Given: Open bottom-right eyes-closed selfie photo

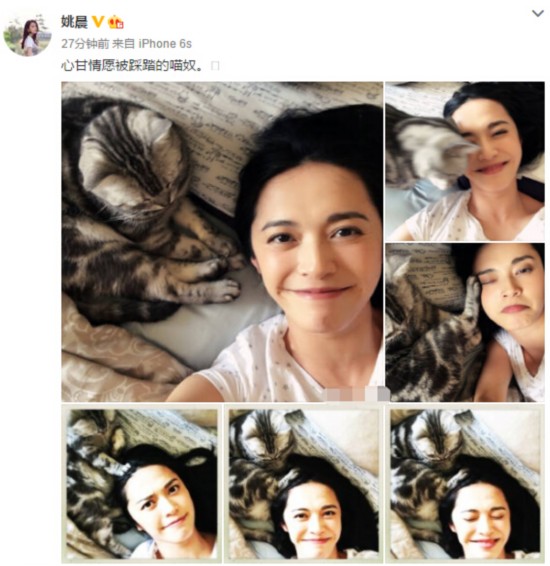Looking at the screenshot, I should [465, 484].
